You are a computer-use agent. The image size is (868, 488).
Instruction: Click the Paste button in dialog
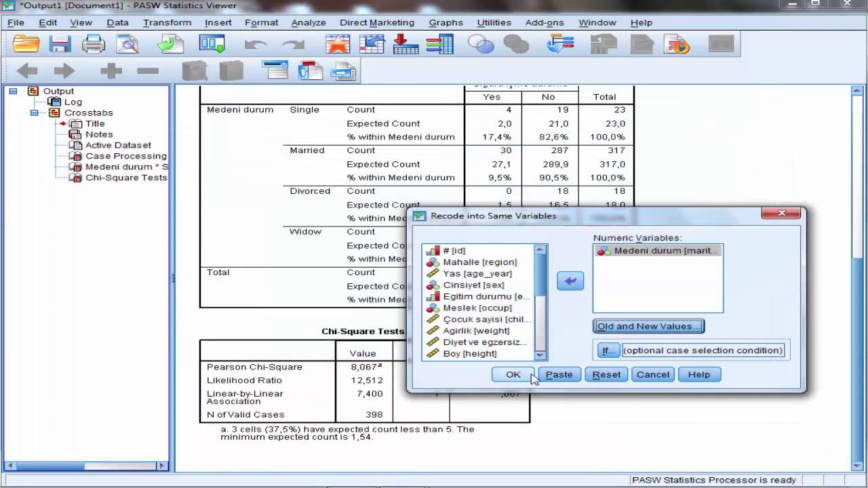tap(559, 374)
